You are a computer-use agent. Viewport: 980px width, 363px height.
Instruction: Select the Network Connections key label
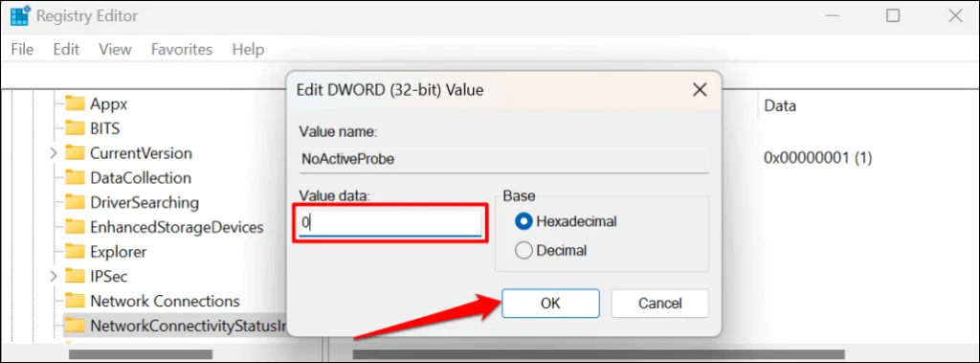pyautogui.click(x=165, y=301)
